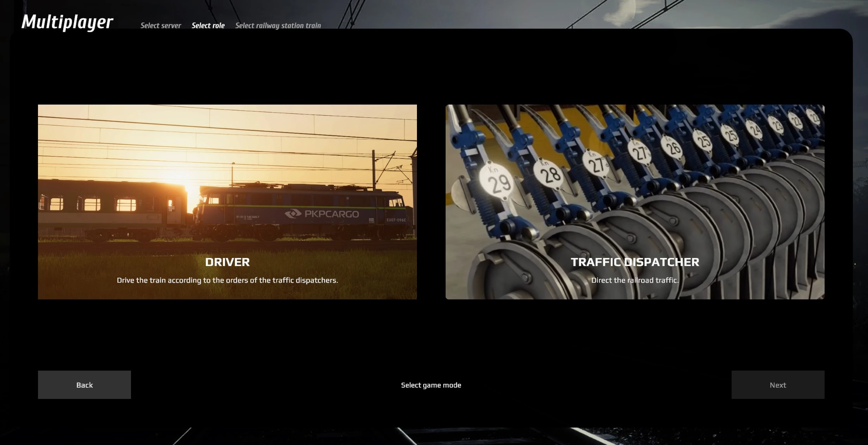Click the EU07-096E locomotive number marking
Screen dimensions: 868x445
[396, 220]
